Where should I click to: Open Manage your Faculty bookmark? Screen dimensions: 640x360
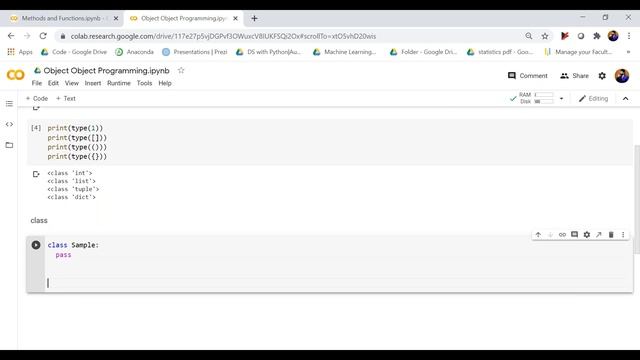[x=578, y=52]
